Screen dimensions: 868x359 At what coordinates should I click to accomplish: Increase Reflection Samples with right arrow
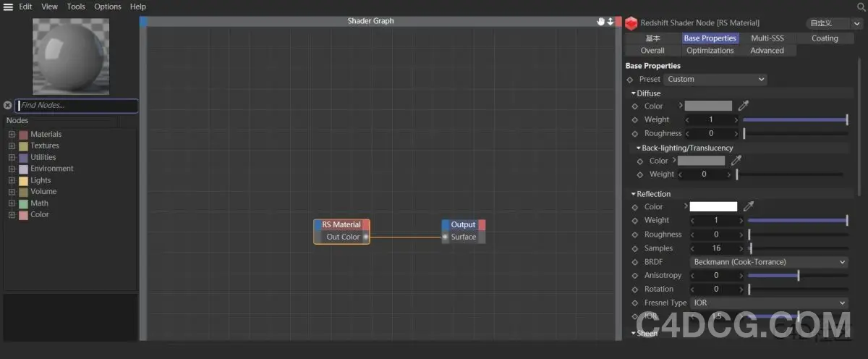[742, 248]
